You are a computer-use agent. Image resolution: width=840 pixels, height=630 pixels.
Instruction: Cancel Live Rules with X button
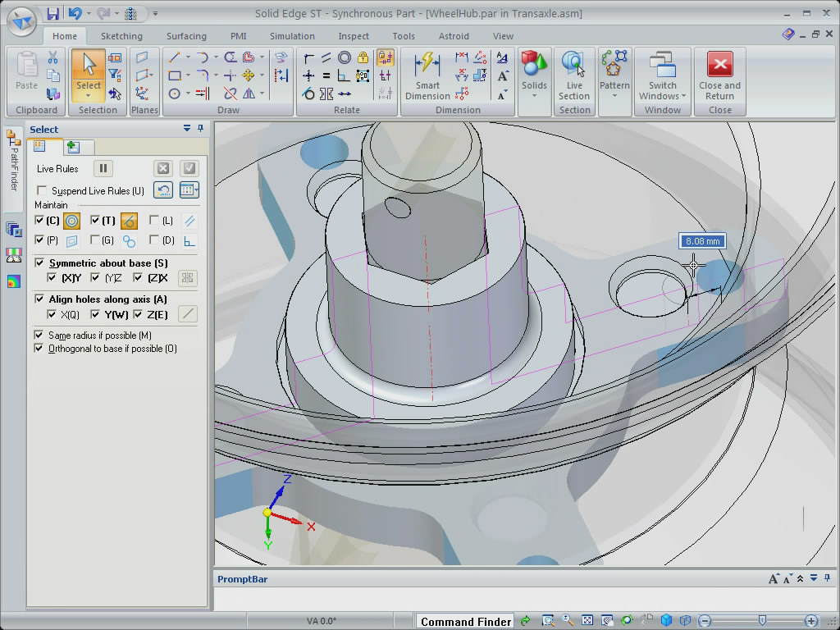click(163, 169)
